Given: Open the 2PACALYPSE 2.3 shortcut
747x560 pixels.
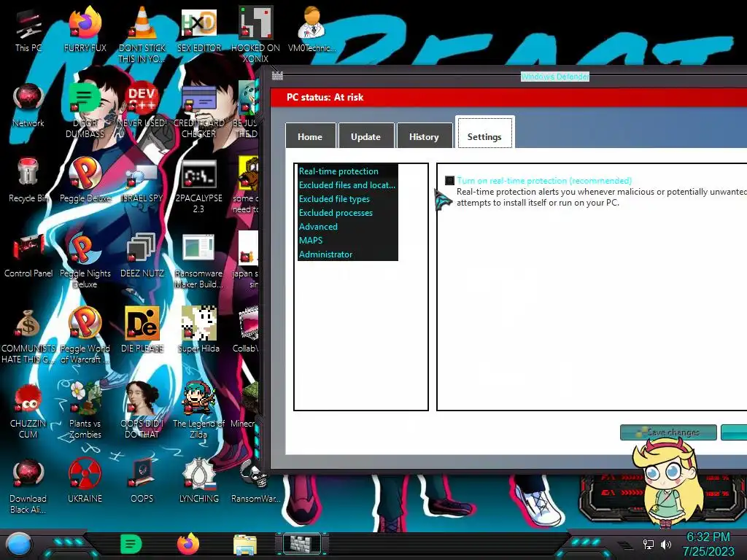Looking at the screenshot, I should click(x=198, y=186).
